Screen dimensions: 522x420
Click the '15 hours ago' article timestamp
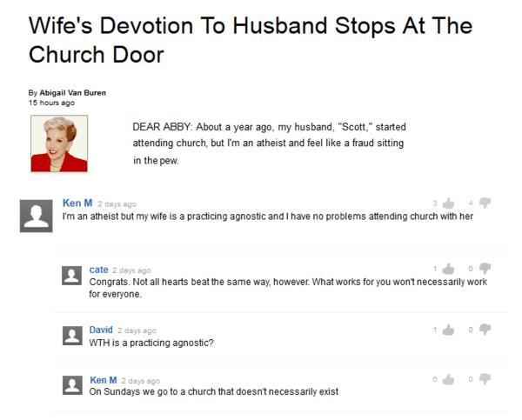point(51,103)
